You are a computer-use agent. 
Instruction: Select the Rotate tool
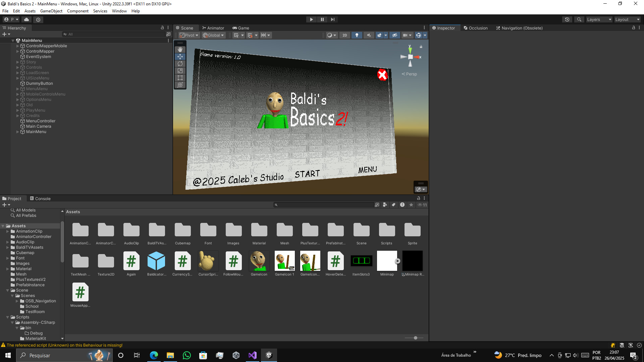[180, 64]
